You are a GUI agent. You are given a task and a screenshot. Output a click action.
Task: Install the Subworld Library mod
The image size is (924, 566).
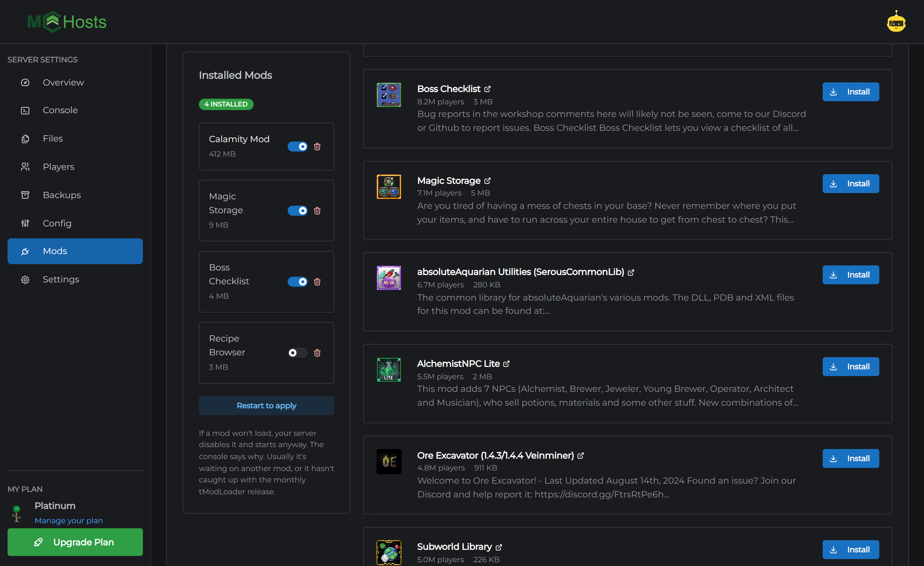pyautogui.click(x=850, y=550)
